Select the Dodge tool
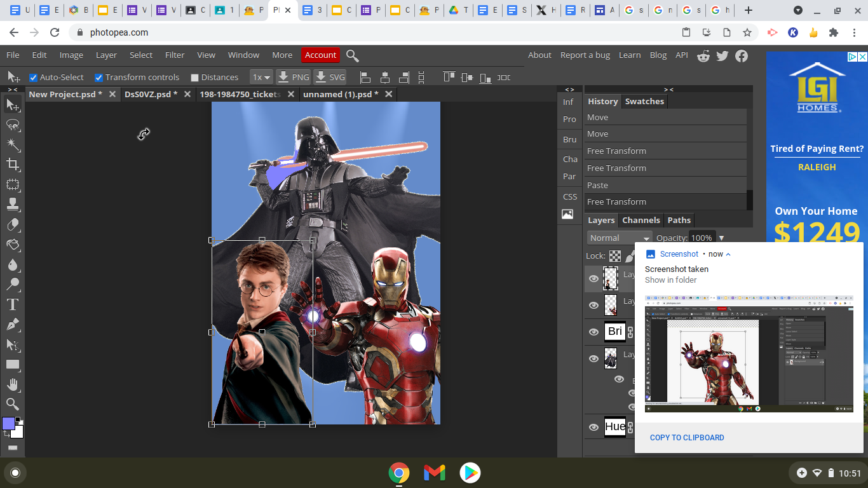 (x=13, y=284)
